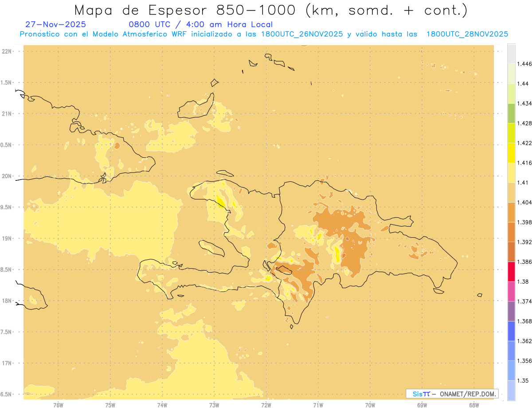Click the legend value '1.434'

[x=524, y=103]
